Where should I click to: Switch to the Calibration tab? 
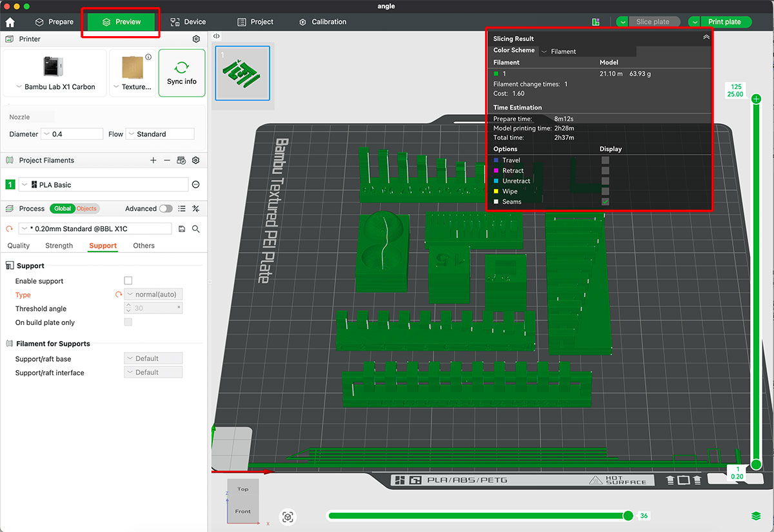pos(322,22)
